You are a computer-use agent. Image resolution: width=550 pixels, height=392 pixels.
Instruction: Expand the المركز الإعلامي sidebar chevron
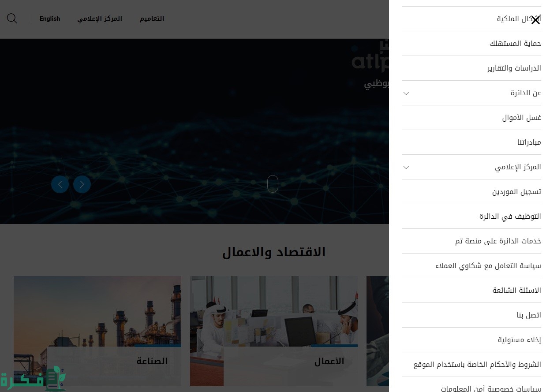point(406,167)
